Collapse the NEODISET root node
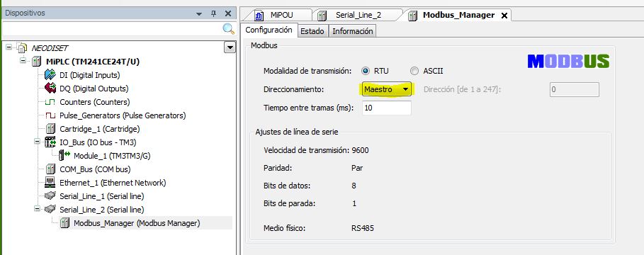Image resolution: width=644 pixels, height=255 pixels. 9,47
